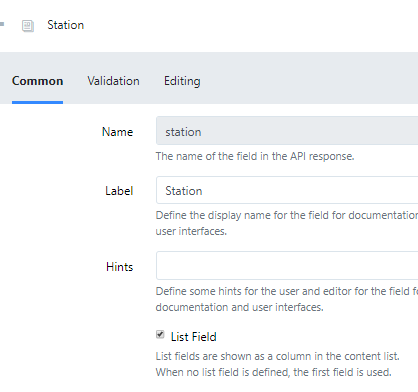This screenshot has width=418, height=392.
Task: Click the empty Hints input field
Action: coord(287,266)
